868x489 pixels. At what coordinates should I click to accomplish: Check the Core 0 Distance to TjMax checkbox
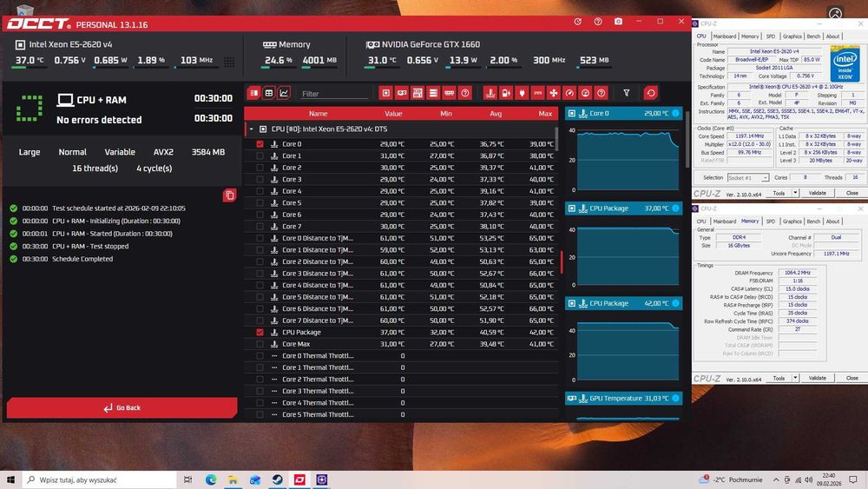point(260,238)
